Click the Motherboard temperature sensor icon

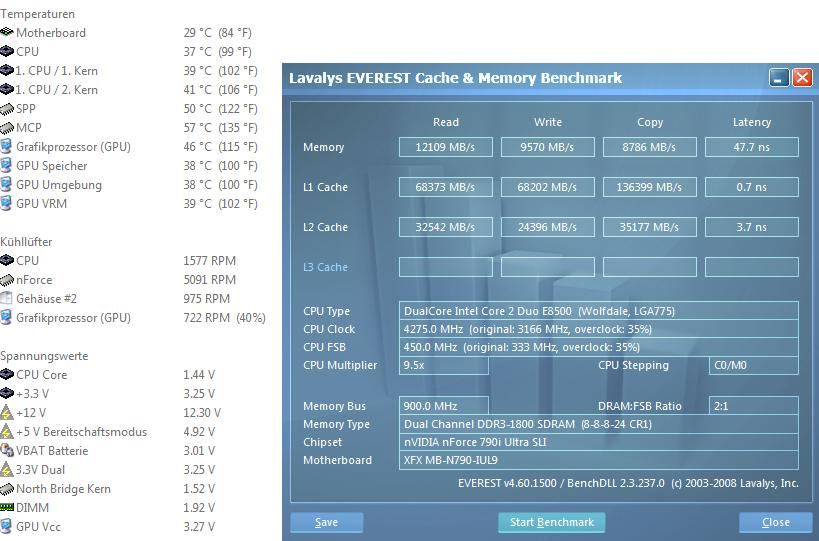[x=7, y=32]
